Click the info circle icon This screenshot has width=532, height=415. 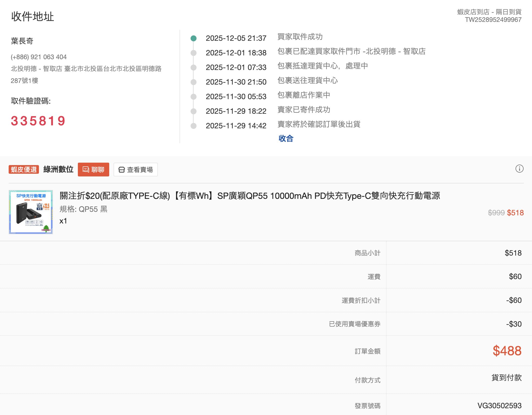click(519, 169)
